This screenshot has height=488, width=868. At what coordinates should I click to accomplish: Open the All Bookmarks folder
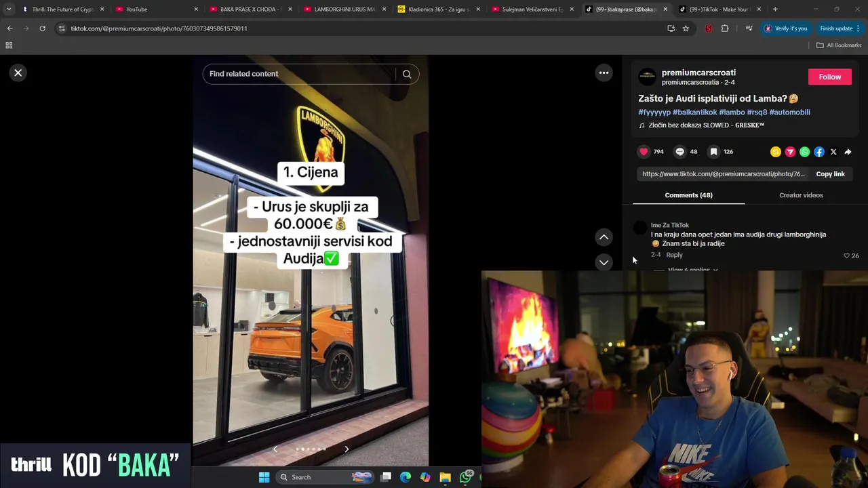point(839,45)
